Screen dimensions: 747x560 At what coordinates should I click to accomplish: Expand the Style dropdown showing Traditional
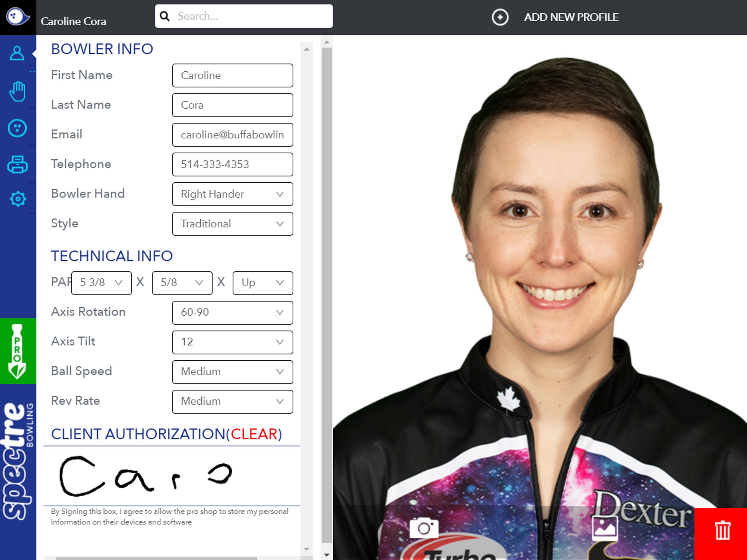[x=232, y=224]
